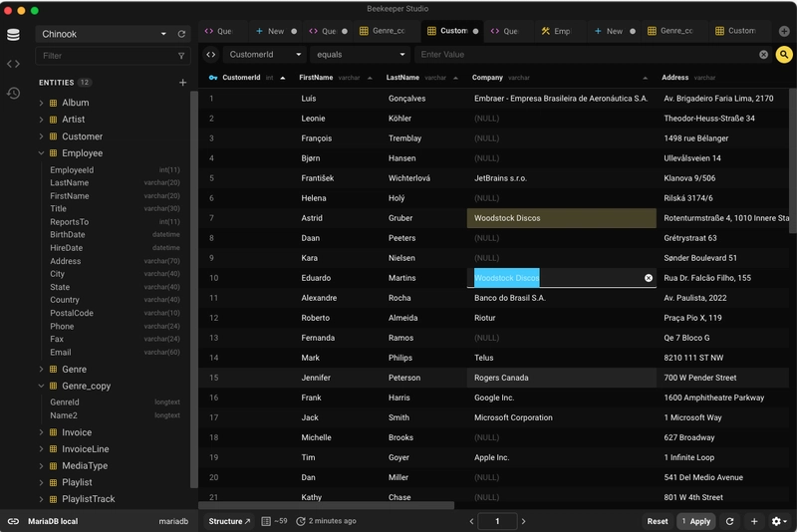Click the entity filter funnel icon
This screenshot has height=532, width=797.
coord(181,56)
